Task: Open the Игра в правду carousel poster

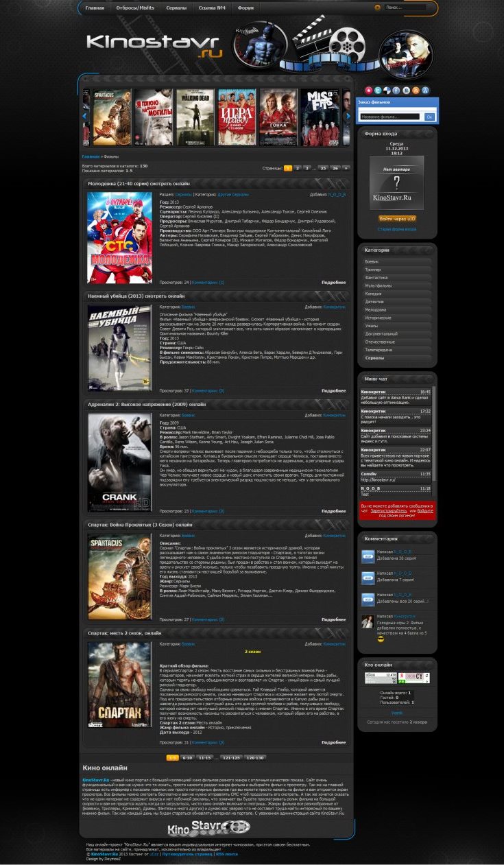Action: click(x=237, y=117)
